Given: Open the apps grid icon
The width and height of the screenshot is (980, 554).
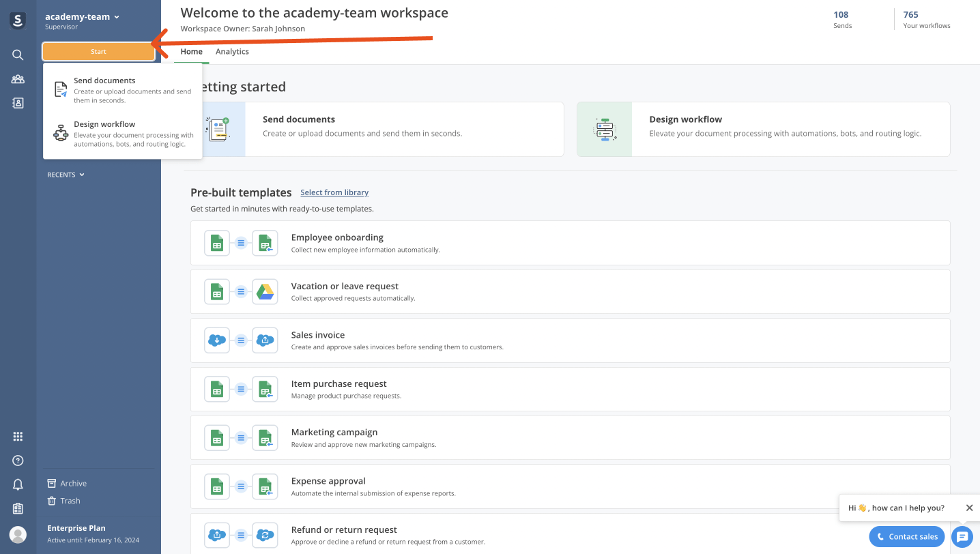Looking at the screenshot, I should [17, 435].
